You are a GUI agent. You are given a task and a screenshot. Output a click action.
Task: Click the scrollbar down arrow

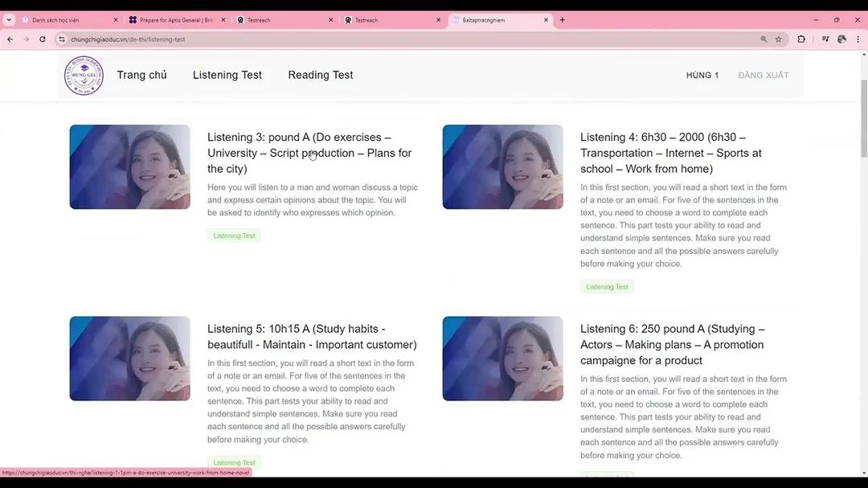(x=863, y=474)
